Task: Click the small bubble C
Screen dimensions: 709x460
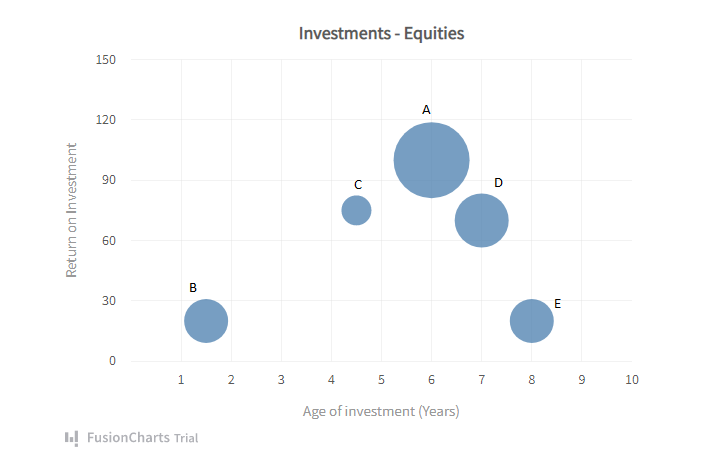Action: [x=356, y=210]
